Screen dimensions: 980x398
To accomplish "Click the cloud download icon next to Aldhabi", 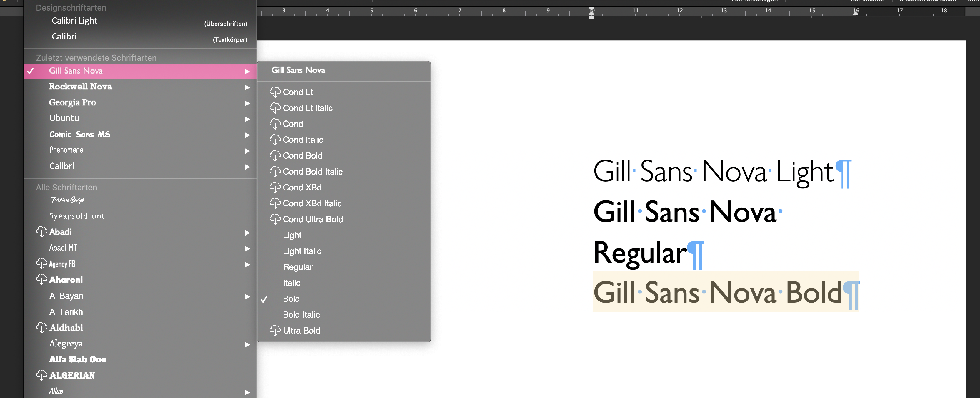I will pyautogui.click(x=41, y=328).
